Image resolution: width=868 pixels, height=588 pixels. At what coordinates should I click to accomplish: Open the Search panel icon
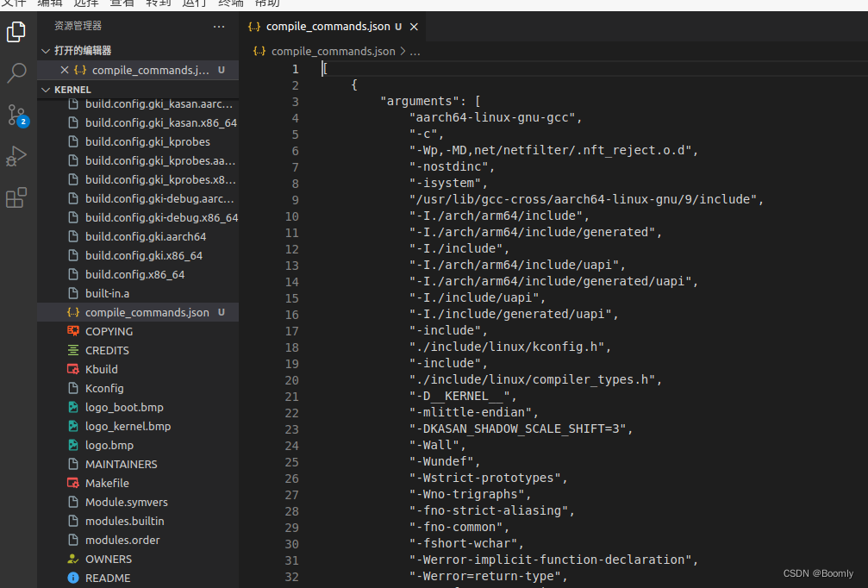tap(16, 73)
